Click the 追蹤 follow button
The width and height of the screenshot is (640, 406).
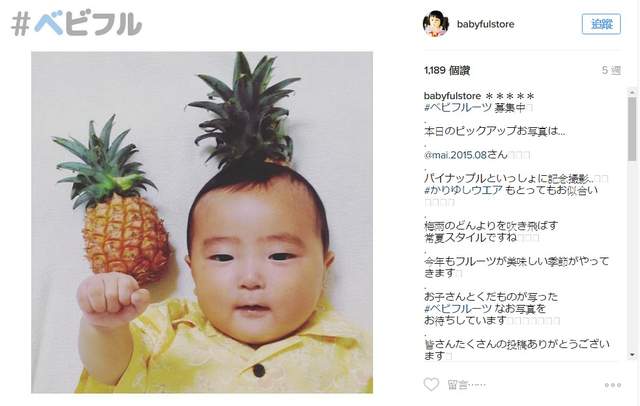point(601,24)
